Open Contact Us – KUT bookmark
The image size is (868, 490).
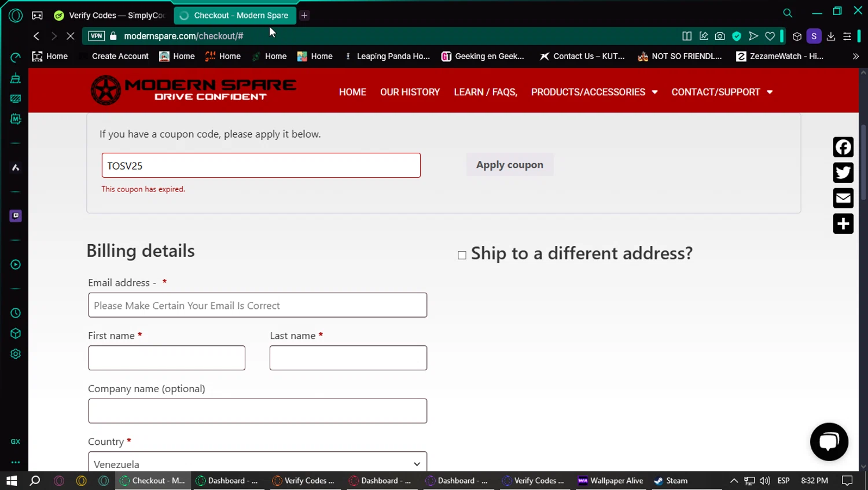(582, 56)
